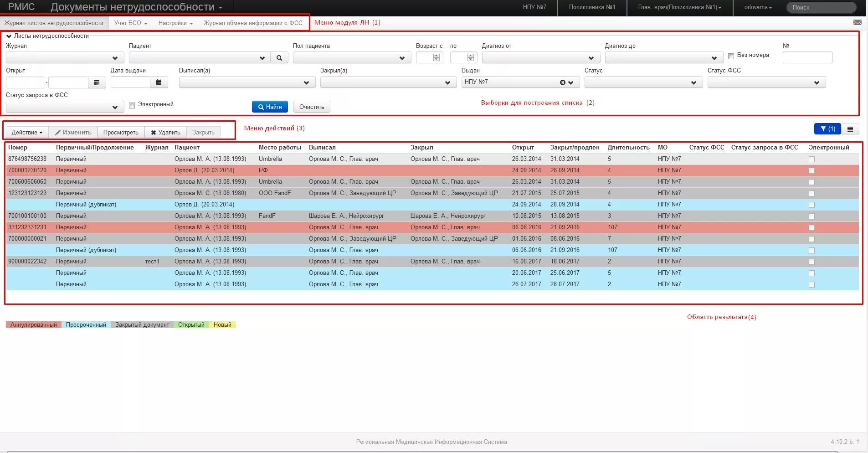Click the НПУ №7 header link

click(534, 7)
